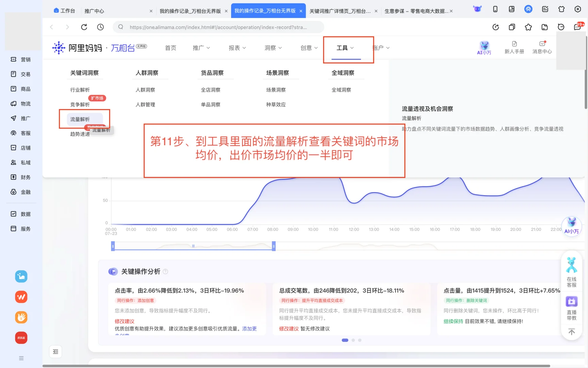Open 消息中心 notifications icon
This screenshot has height=368, width=588.
click(542, 47)
